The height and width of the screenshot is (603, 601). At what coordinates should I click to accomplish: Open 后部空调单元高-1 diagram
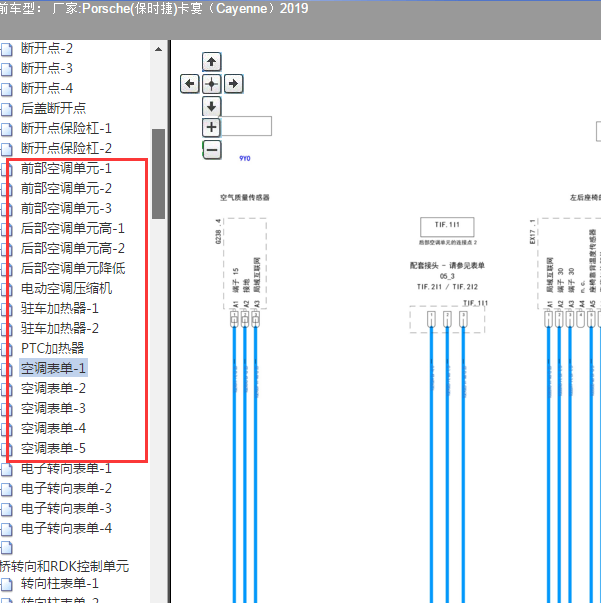click(x=73, y=228)
